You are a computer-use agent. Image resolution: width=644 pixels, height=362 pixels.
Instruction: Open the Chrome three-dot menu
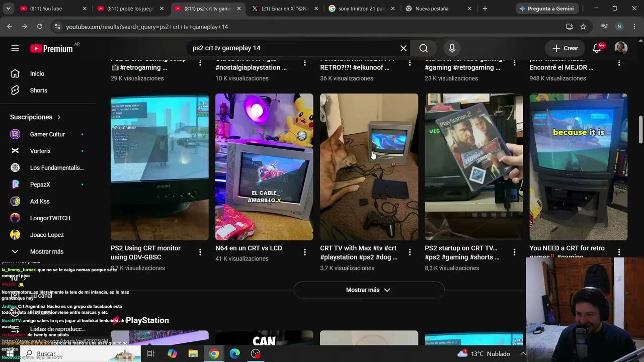pyautogui.click(x=633, y=27)
